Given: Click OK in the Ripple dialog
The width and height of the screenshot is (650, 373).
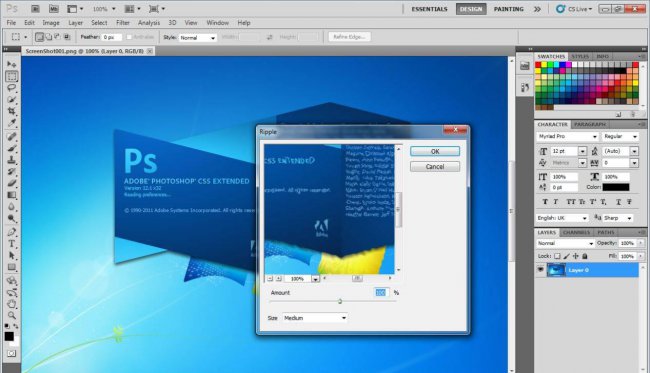Looking at the screenshot, I should [x=435, y=151].
